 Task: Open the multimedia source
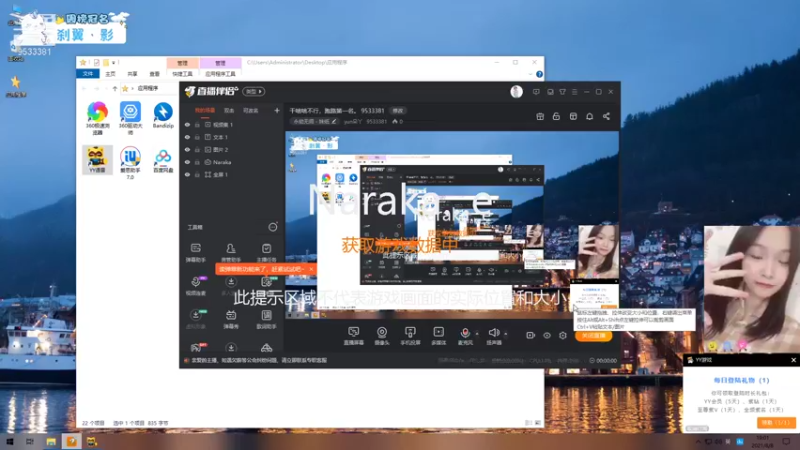coord(438,335)
